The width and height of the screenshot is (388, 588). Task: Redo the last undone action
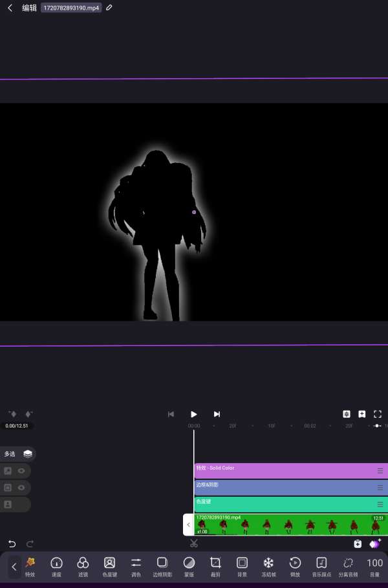(30, 544)
